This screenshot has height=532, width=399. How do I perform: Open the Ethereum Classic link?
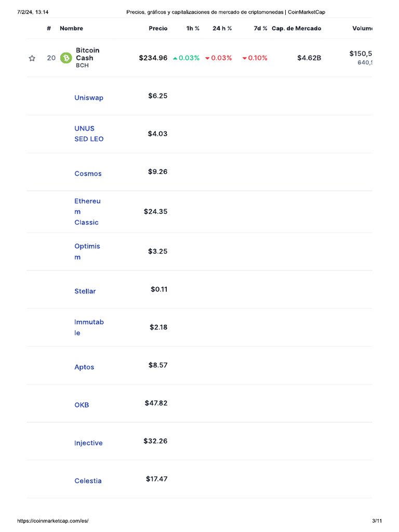(87, 211)
